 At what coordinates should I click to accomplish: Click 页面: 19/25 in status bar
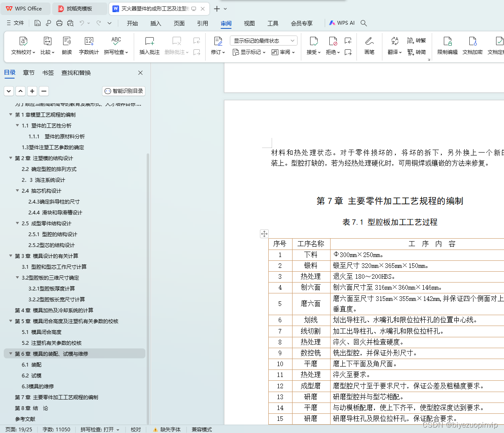(19, 429)
